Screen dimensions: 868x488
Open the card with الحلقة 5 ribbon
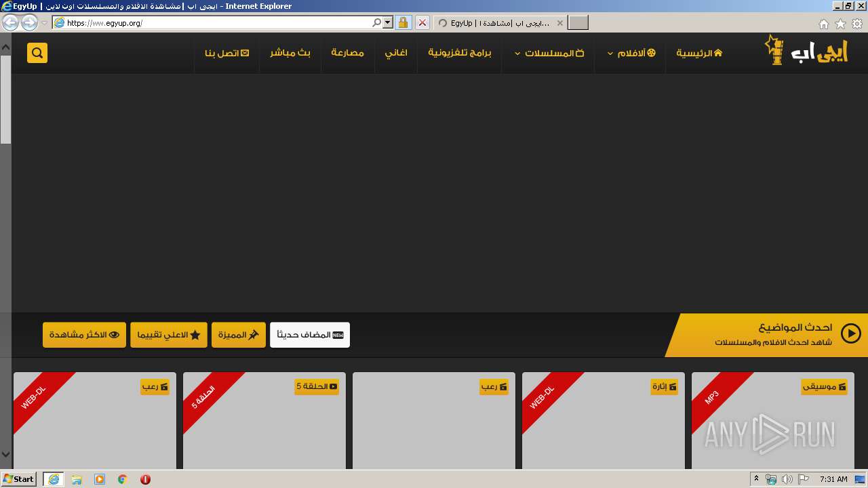click(x=264, y=420)
